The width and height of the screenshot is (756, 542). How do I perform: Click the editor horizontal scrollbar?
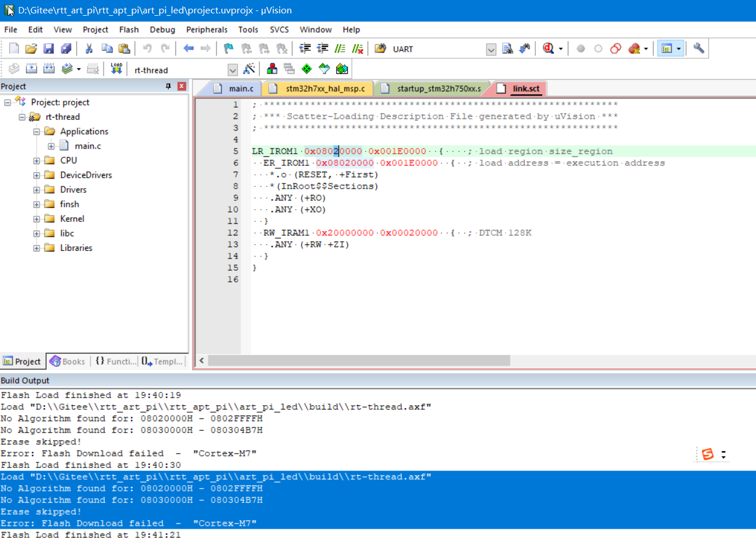359,360
